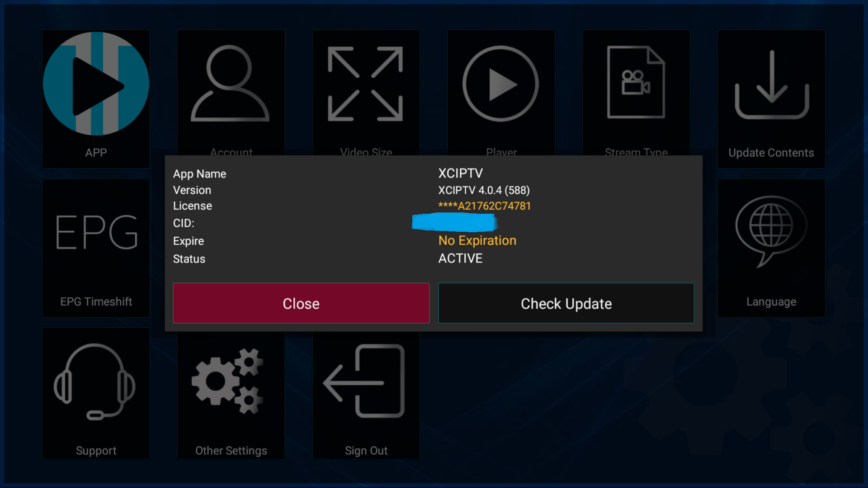
Task: Click the 'No Expiration' expire value
Action: [477, 240]
